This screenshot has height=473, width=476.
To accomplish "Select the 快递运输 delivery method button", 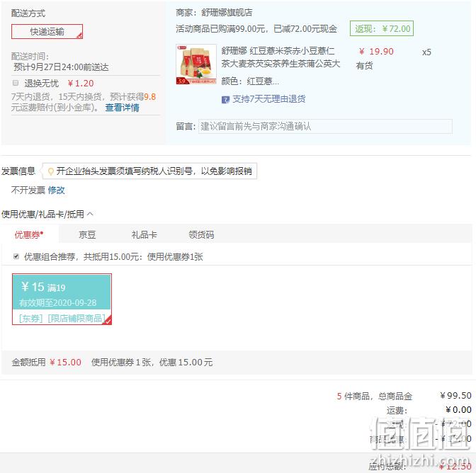I will 47,32.
